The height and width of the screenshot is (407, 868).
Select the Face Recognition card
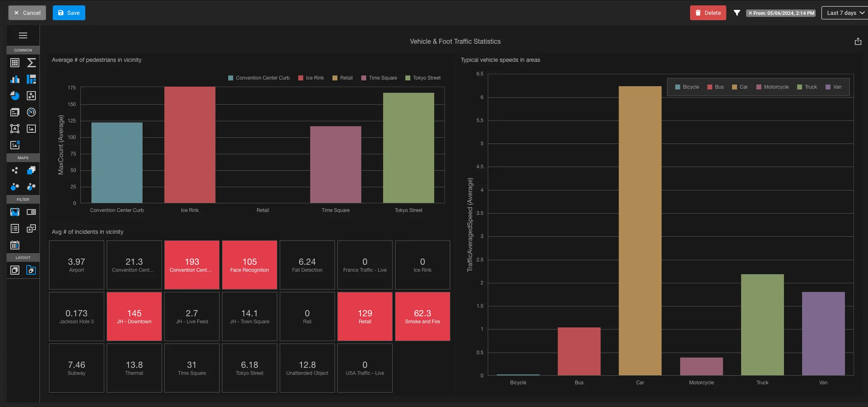tap(250, 265)
